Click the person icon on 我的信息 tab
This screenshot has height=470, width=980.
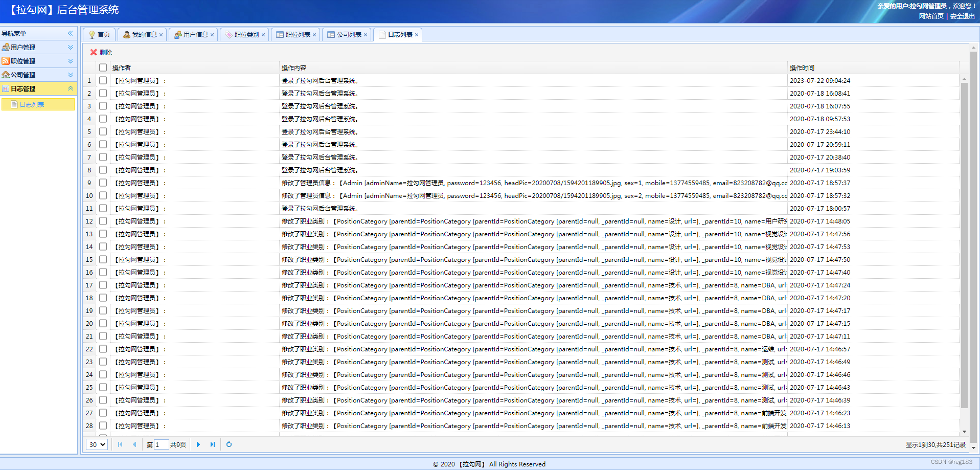127,35
